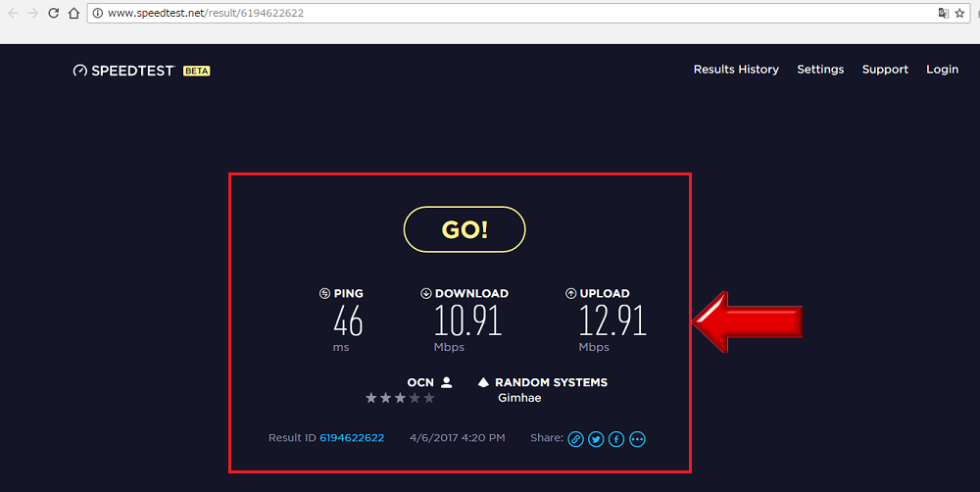Open the Settings page
980x492 pixels.
(x=820, y=70)
